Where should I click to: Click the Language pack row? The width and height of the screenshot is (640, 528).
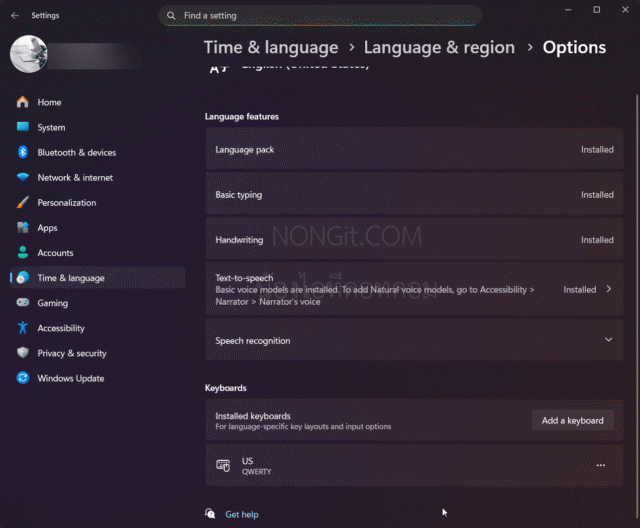click(x=414, y=149)
